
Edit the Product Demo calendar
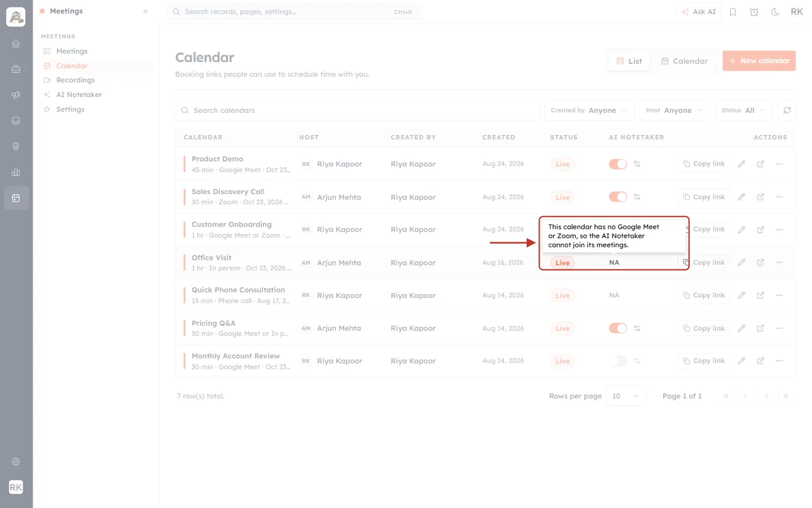(x=742, y=164)
